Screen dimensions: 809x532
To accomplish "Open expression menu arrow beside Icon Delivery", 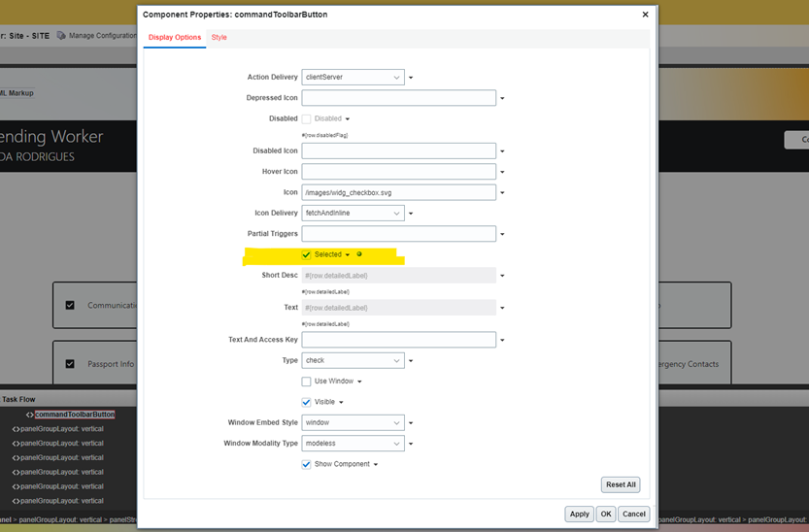I will point(411,214).
